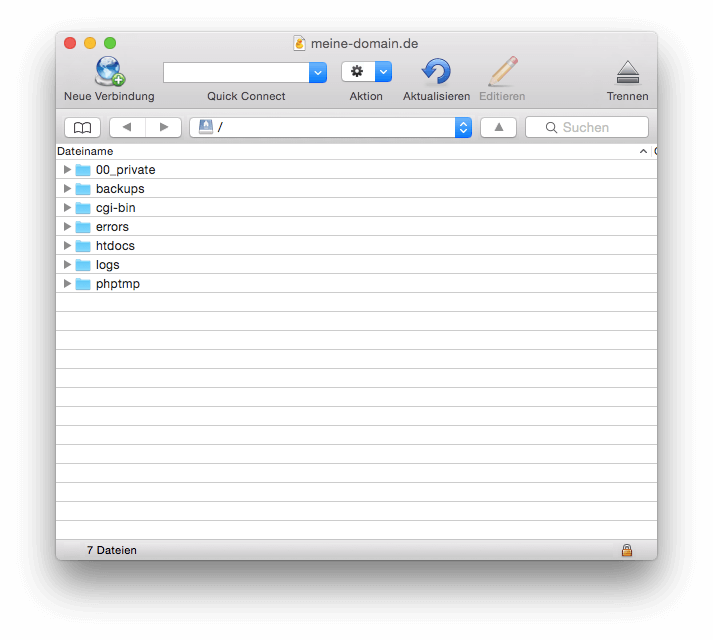Select the phptmp folder name
This screenshot has height=640, width=713.
(x=118, y=284)
